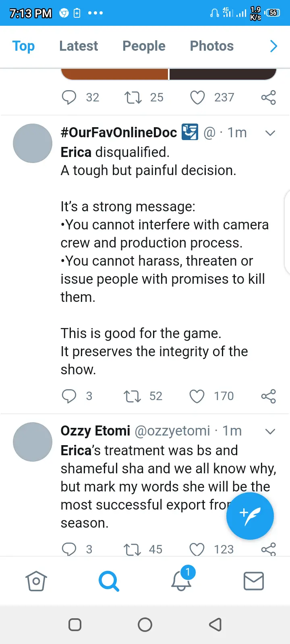This screenshot has height=644, width=290.
Task: Open options chevron on OurFavOnlineDoc tweet
Action: 270,133
